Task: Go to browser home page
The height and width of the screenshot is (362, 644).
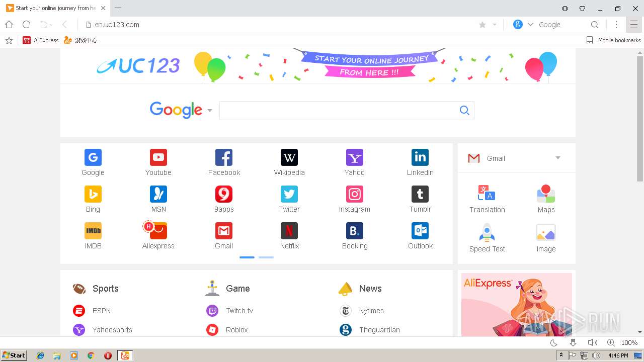Action: tap(9, 25)
